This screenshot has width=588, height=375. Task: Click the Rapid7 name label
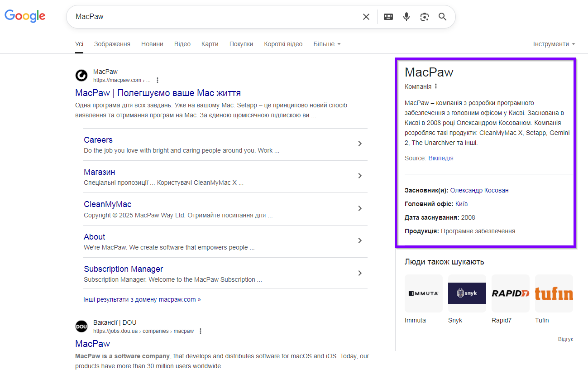tap(502, 320)
